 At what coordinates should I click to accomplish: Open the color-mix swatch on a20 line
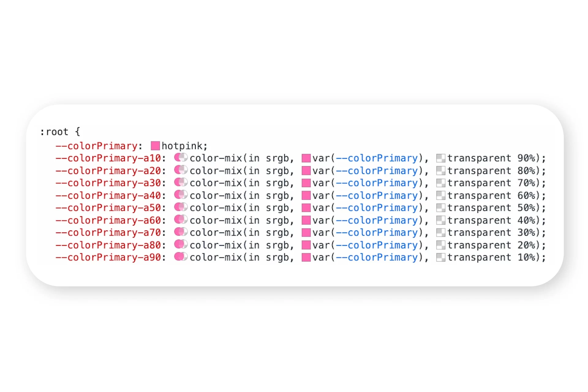click(181, 170)
